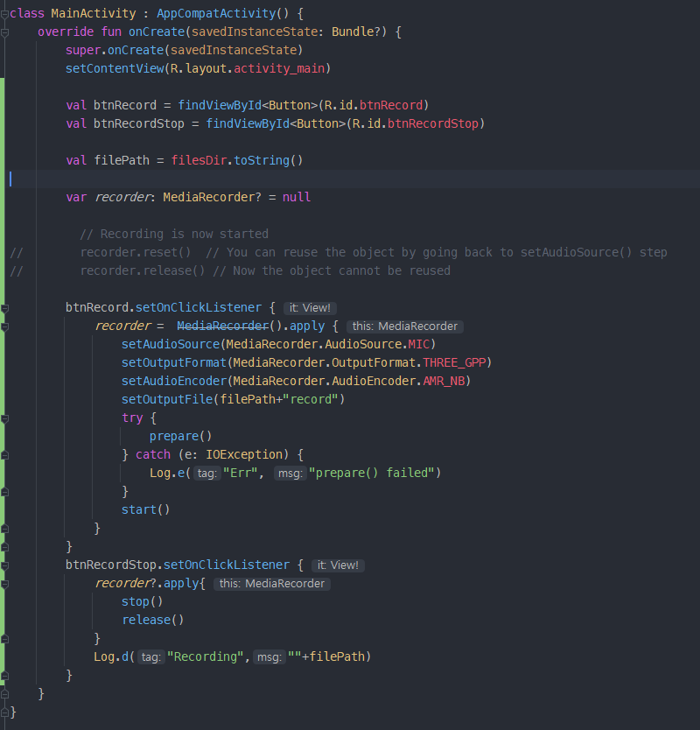Click setOutputFile method call
This screenshot has width=700, height=730.
167,399
